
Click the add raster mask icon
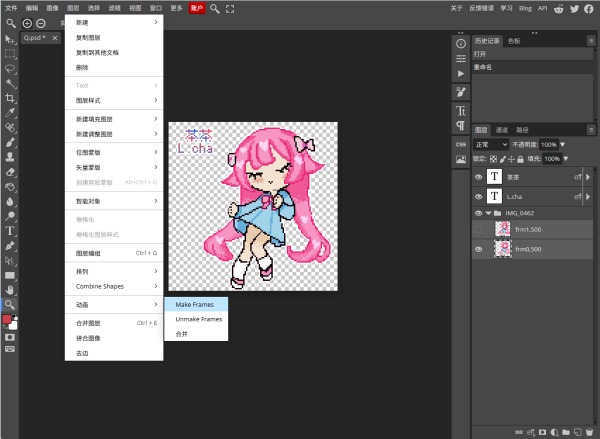(x=542, y=432)
